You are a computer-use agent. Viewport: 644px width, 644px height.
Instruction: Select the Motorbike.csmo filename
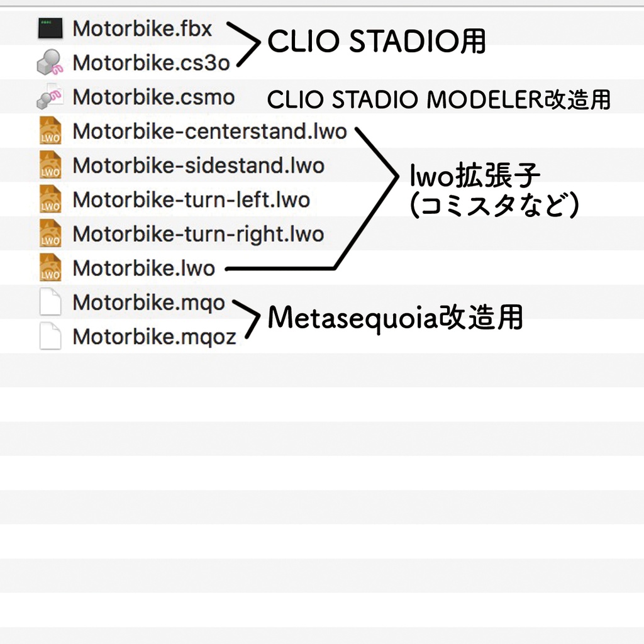pyautogui.click(x=153, y=97)
